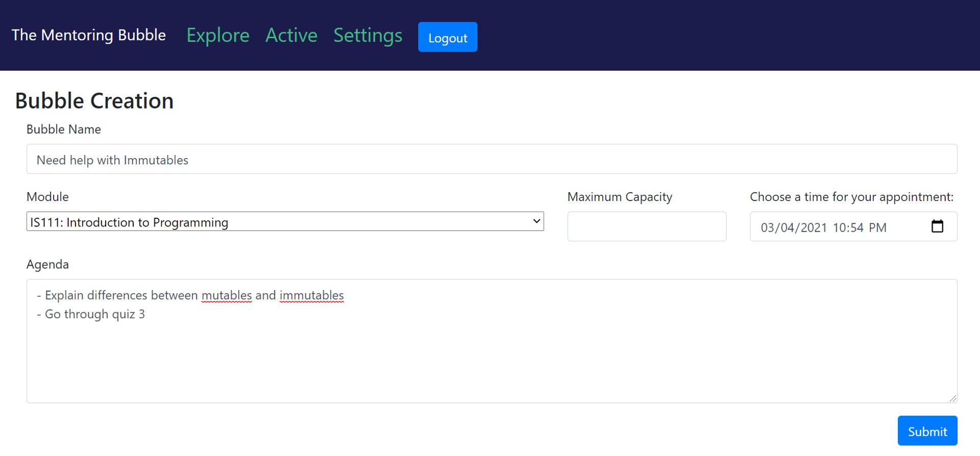Viewport: 980px width, 456px height.
Task: Click the Bubble Name label
Action: [64, 130]
